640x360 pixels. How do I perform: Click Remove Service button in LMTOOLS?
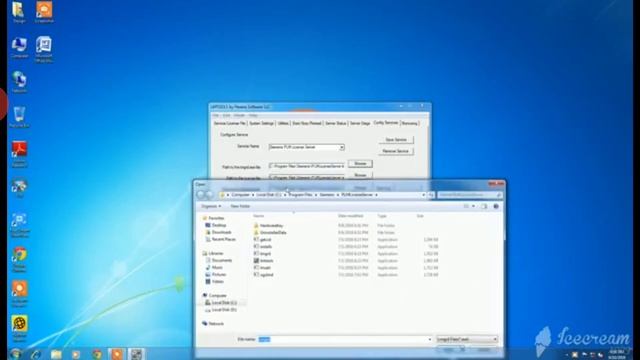pos(396,151)
